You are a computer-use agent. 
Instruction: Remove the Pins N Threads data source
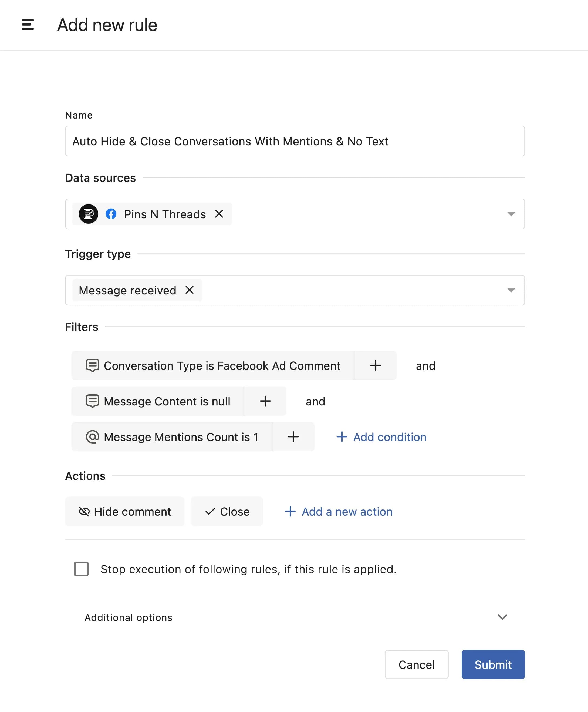tap(219, 214)
